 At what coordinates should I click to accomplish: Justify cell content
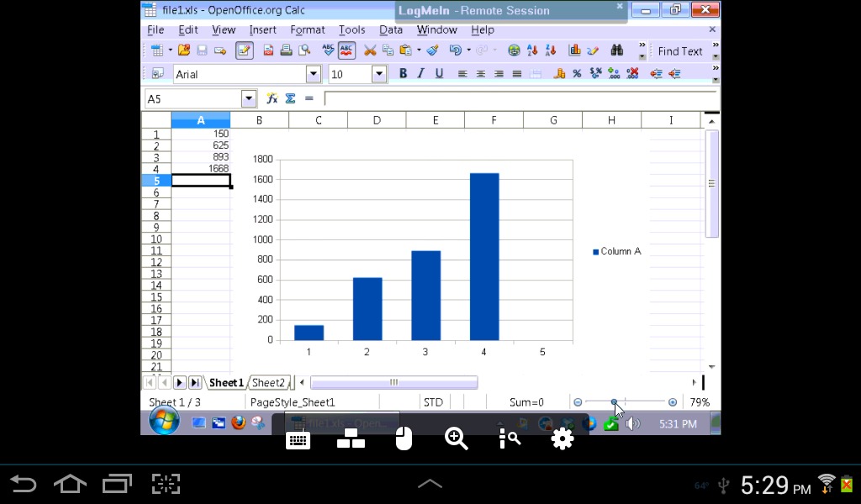[x=517, y=74]
